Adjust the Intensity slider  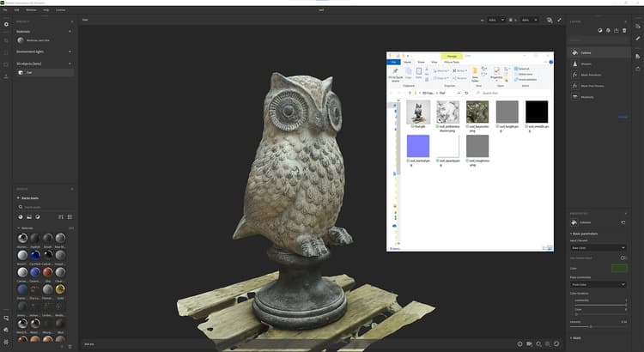tap(598, 326)
